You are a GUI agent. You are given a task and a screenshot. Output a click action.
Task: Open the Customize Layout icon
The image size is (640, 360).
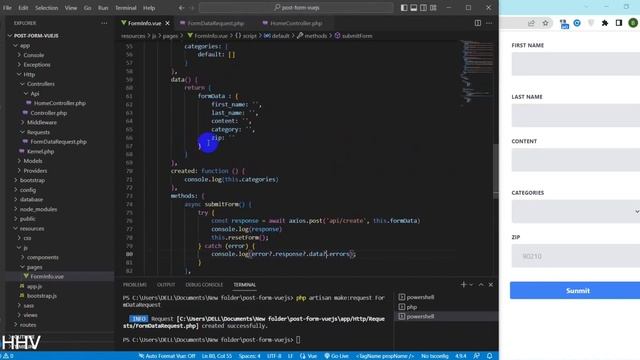(x=433, y=8)
